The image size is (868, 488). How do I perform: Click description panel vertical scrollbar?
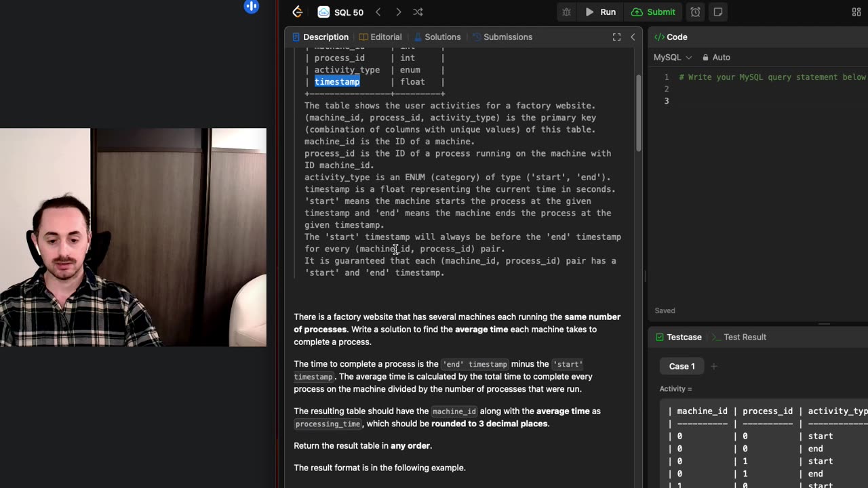point(638,112)
